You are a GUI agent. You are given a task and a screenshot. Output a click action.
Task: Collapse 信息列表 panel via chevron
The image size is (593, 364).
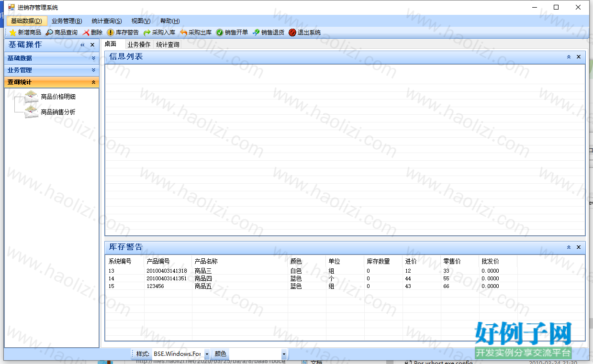click(x=569, y=57)
